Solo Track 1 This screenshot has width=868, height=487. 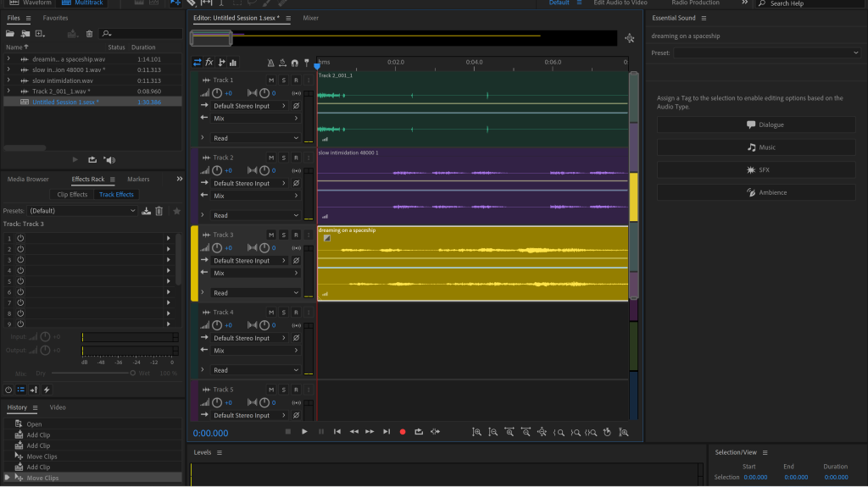pyautogui.click(x=284, y=80)
